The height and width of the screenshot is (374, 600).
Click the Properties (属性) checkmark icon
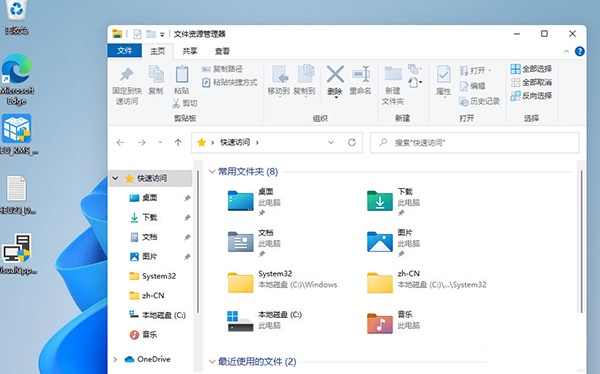coord(443,74)
